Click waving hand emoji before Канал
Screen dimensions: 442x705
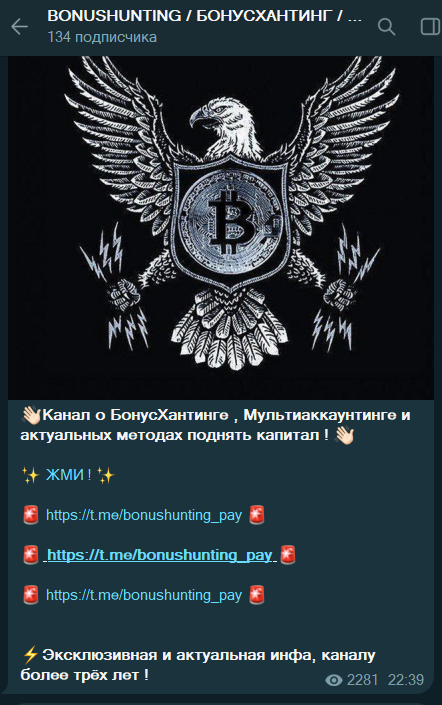pos(31,415)
